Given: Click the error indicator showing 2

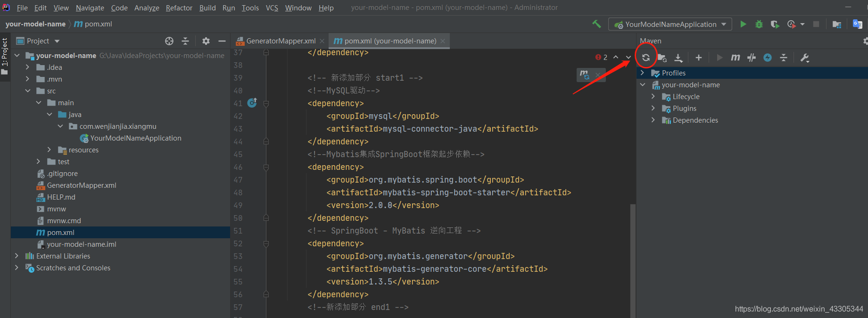Looking at the screenshot, I should click(601, 57).
